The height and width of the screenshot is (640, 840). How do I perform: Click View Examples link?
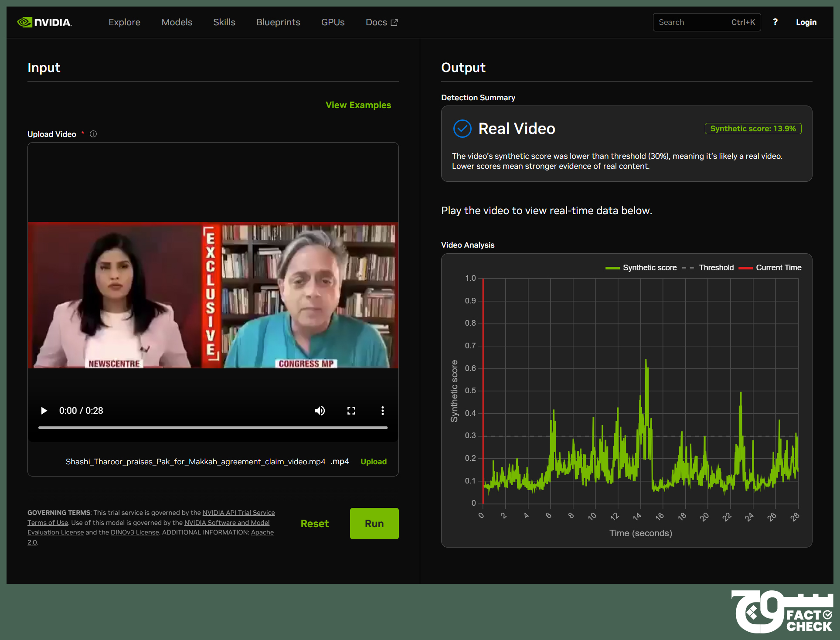[x=358, y=105]
